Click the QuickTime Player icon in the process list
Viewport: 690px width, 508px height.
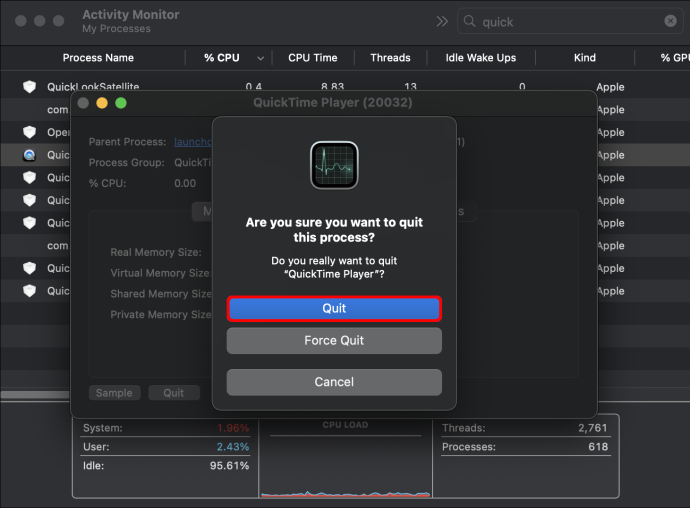pos(29,155)
